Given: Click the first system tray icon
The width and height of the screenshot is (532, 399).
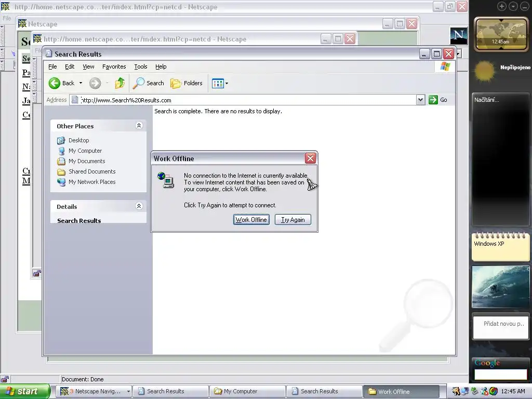Looking at the screenshot, I should (456, 391).
